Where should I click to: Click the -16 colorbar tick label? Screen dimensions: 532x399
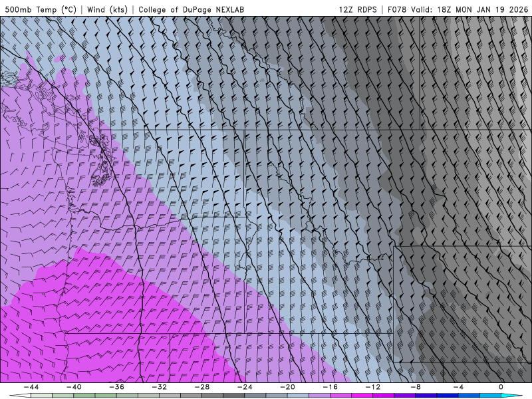(x=330, y=387)
